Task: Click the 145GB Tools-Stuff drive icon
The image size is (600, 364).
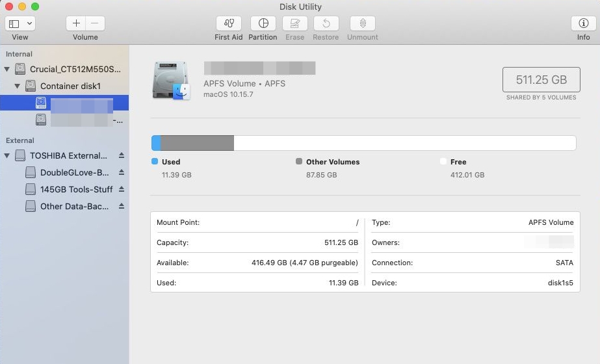Action: 31,189
